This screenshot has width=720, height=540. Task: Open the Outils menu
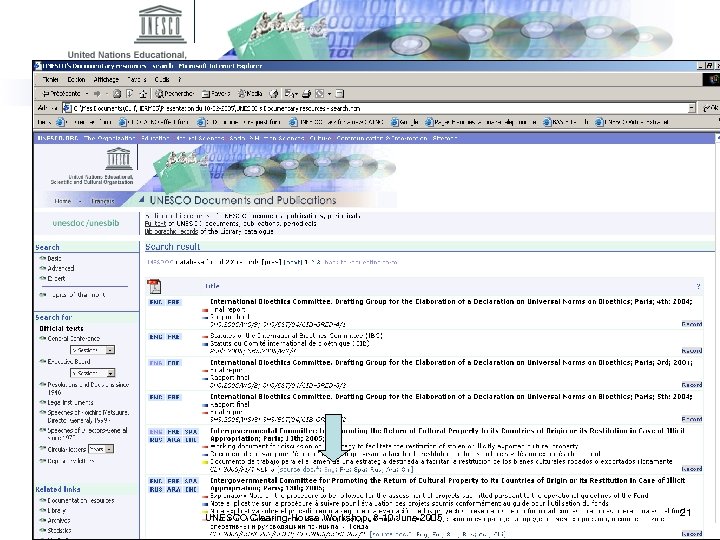pos(162,79)
